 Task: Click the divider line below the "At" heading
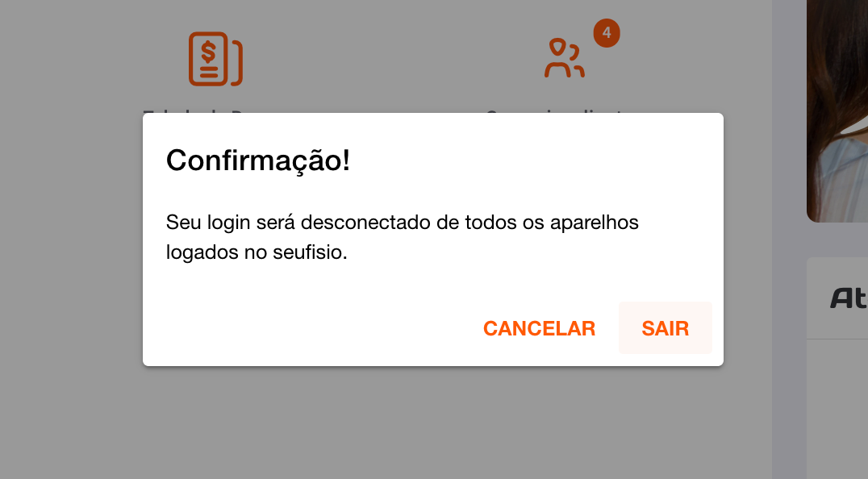(837, 339)
